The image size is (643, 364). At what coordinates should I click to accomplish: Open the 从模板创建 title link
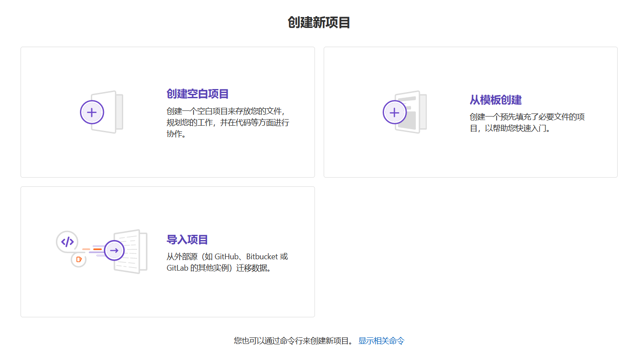[496, 100]
